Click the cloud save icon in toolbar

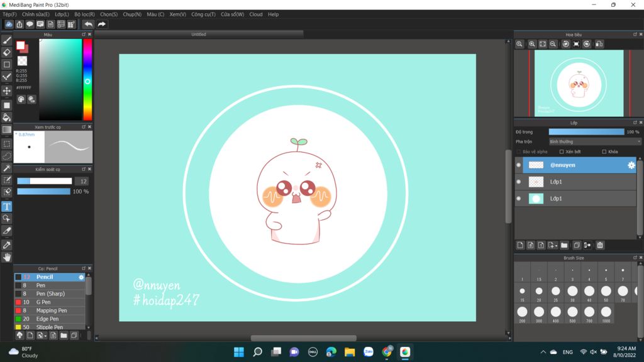[x=9, y=25]
